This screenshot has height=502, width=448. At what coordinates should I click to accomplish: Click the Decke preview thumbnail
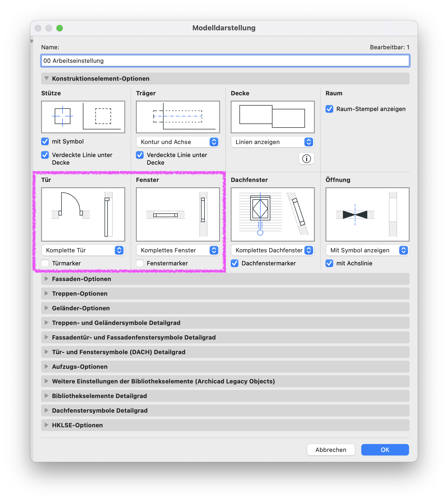[x=273, y=117]
